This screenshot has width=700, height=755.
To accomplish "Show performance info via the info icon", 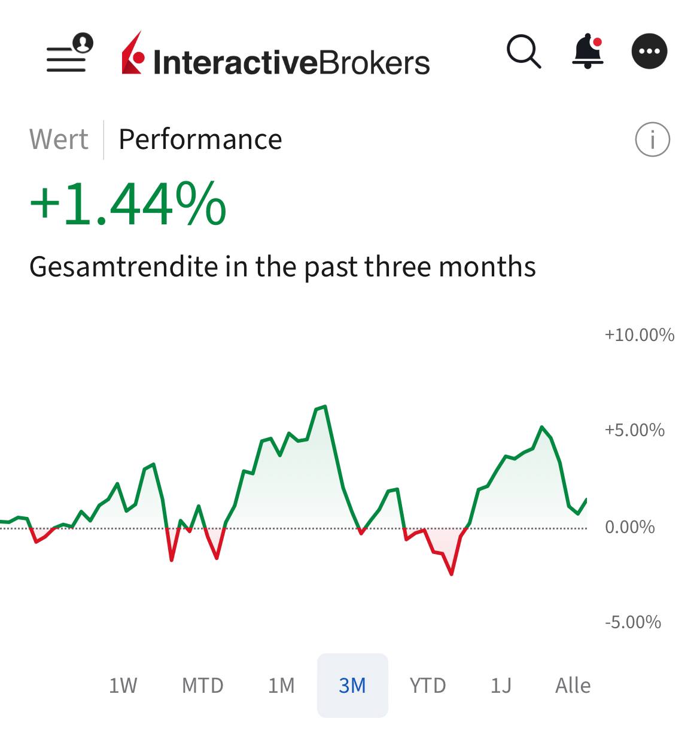I will pyautogui.click(x=652, y=140).
